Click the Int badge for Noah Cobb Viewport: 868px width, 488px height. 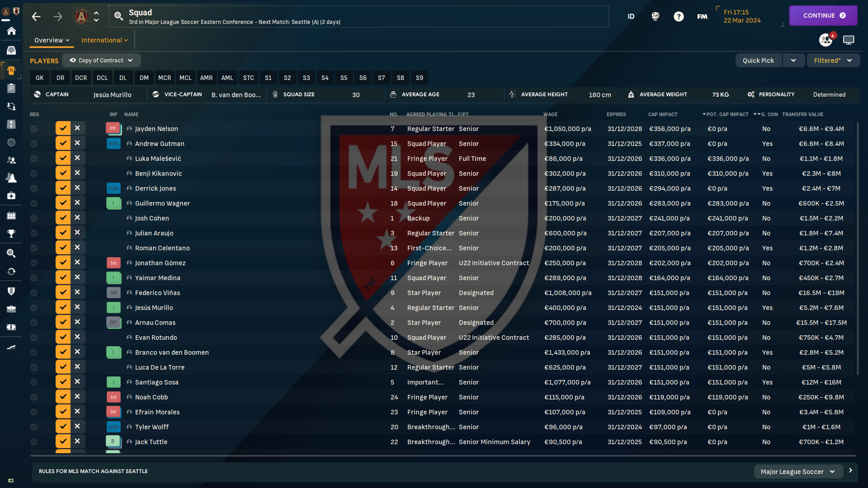[113, 397]
